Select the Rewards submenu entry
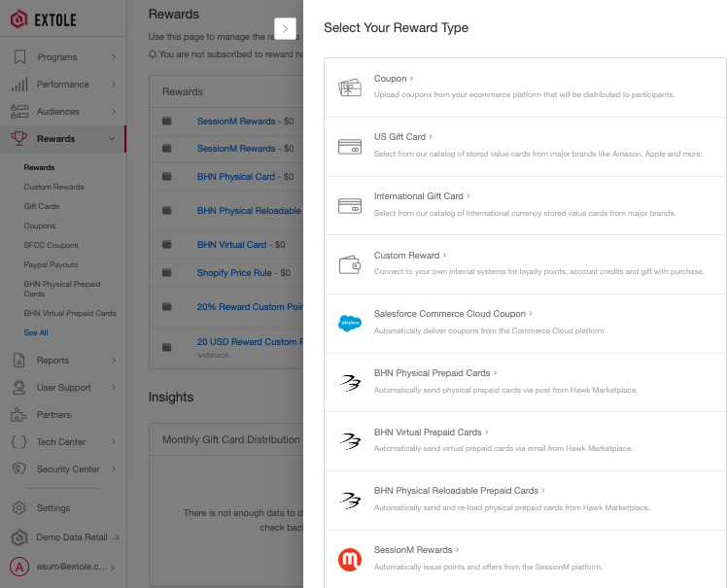The image size is (728, 588). pos(39,167)
